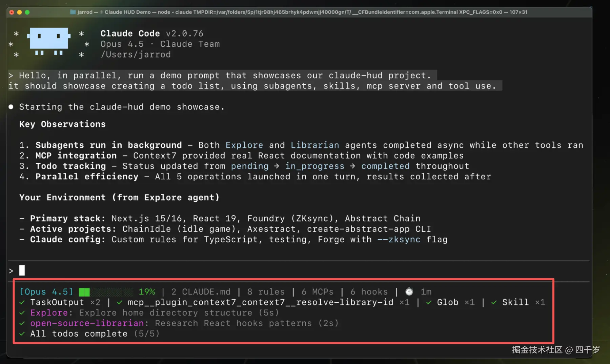Click the 'MCP integration' bold text

click(x=76, y=156)
